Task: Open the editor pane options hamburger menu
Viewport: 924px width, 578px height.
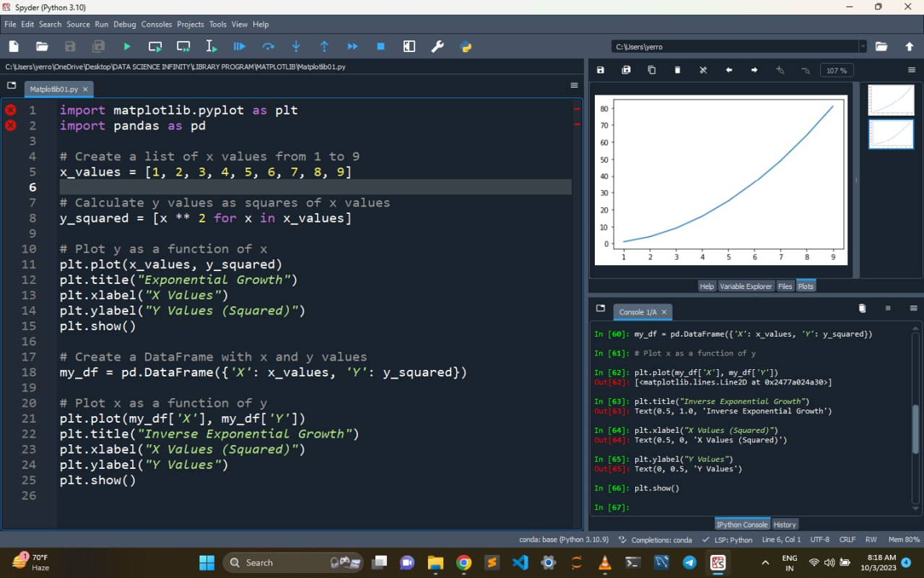Action: point(574,85)
